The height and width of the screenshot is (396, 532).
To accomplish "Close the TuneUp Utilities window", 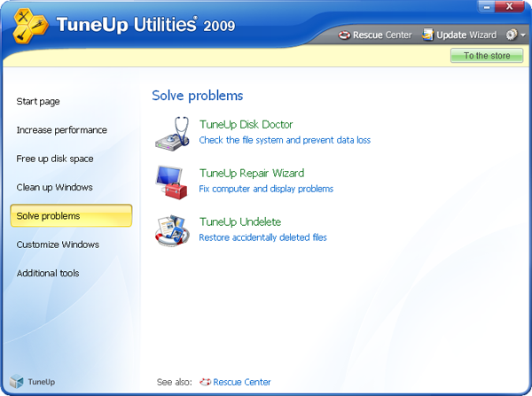I will [x=509, y=6].
